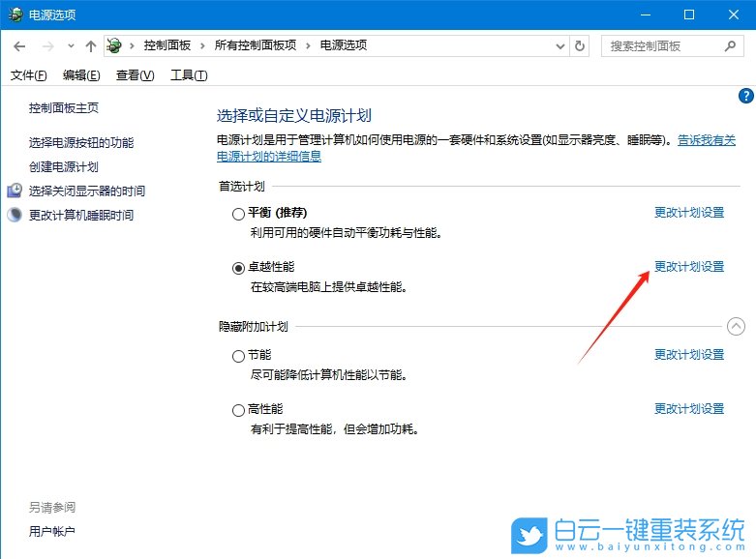Click 电源选项 breadcrumb segment

(x=344, y=45)
